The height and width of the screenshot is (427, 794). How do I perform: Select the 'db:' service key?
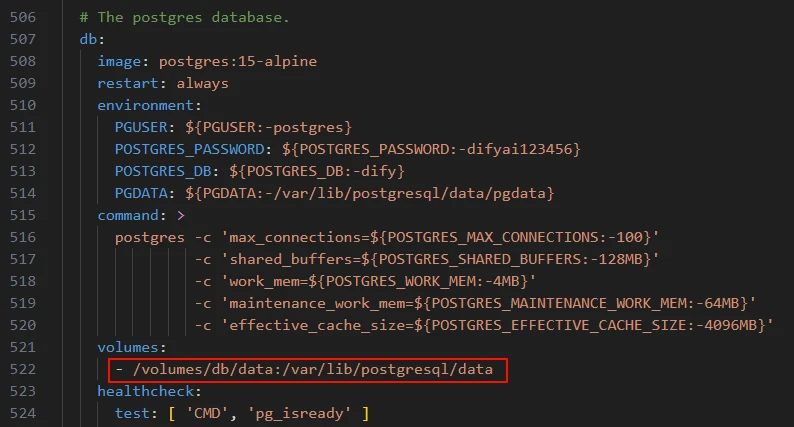(92, 40)
